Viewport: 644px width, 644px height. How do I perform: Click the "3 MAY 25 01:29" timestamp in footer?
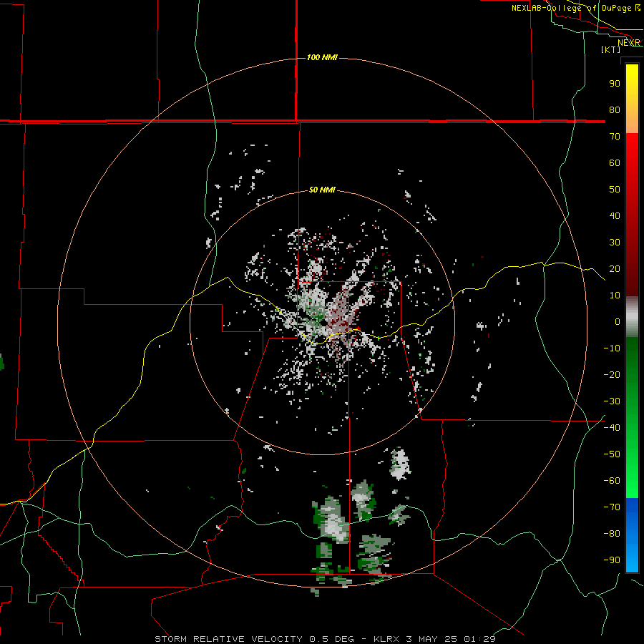[x=451, y=639]
